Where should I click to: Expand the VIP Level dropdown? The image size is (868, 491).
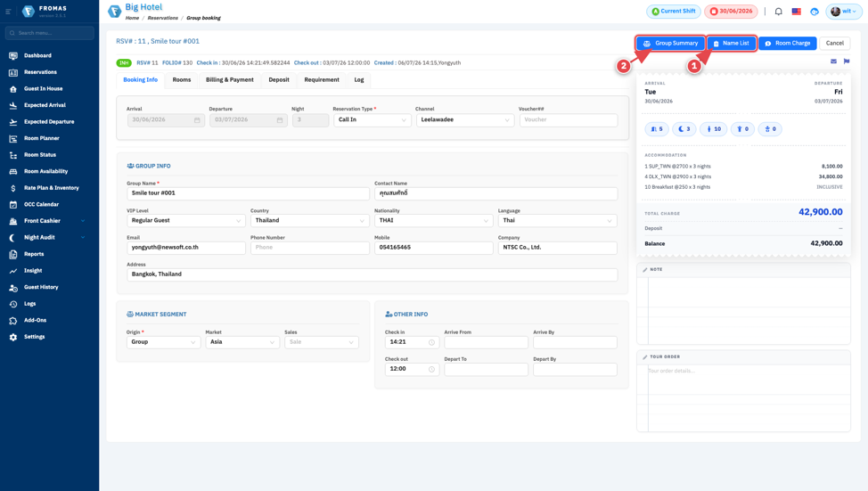(x=186, y=221)
